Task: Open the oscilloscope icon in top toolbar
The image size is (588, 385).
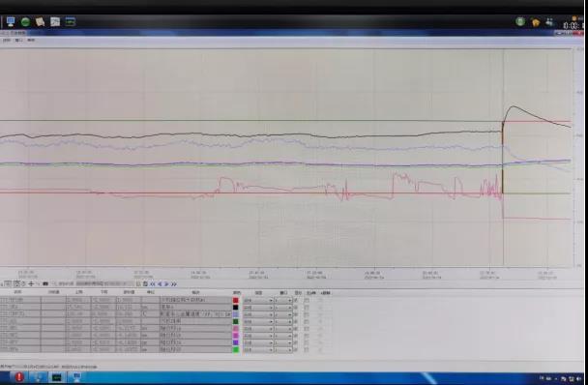Action: click(x=71, y=21)
